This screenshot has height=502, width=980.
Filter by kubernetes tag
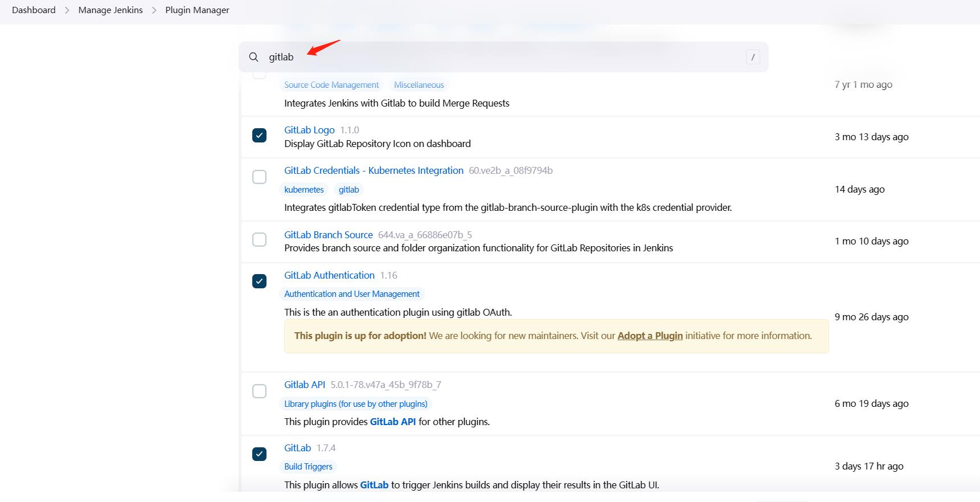(x=304, y=190)
